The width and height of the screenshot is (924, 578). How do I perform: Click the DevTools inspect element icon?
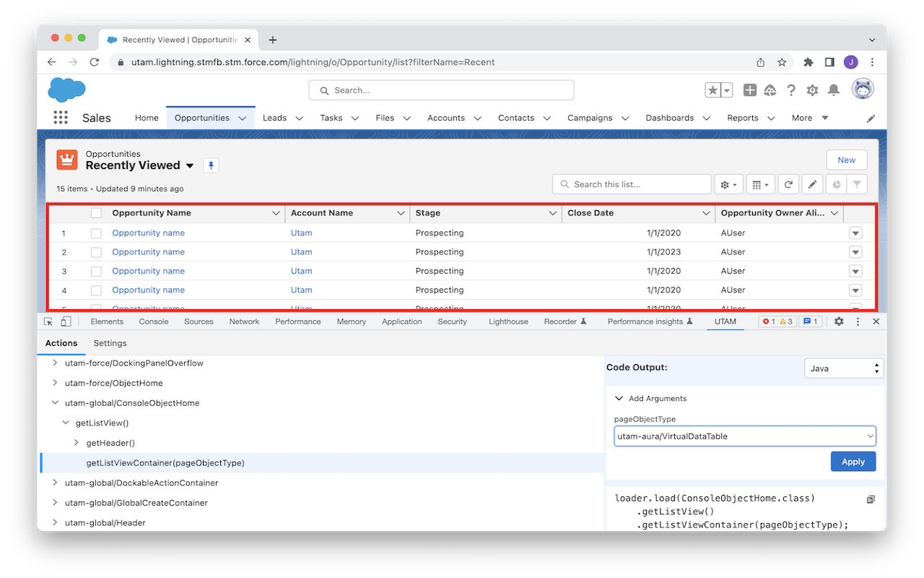[48, 322]
